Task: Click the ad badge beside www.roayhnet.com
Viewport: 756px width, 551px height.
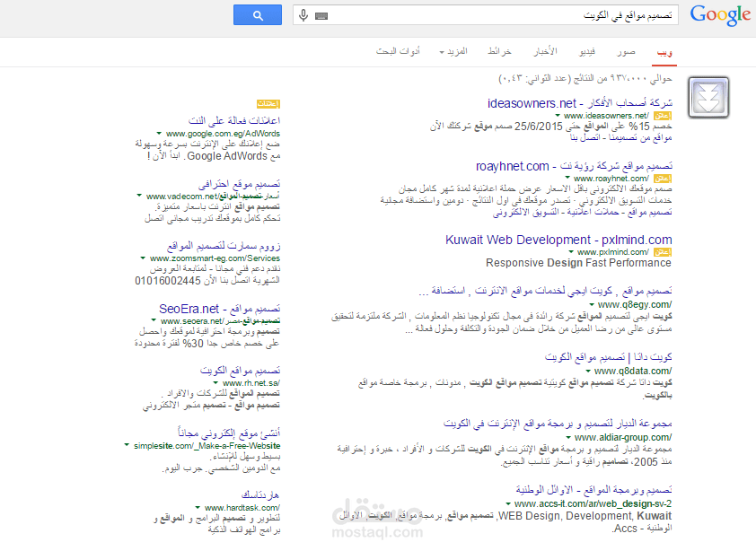Action: click(663, 179)
